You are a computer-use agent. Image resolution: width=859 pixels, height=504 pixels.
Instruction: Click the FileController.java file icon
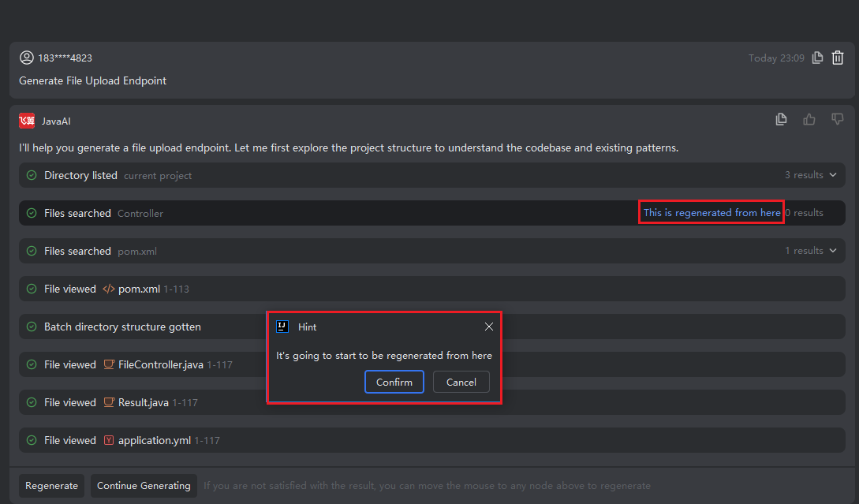109,364
